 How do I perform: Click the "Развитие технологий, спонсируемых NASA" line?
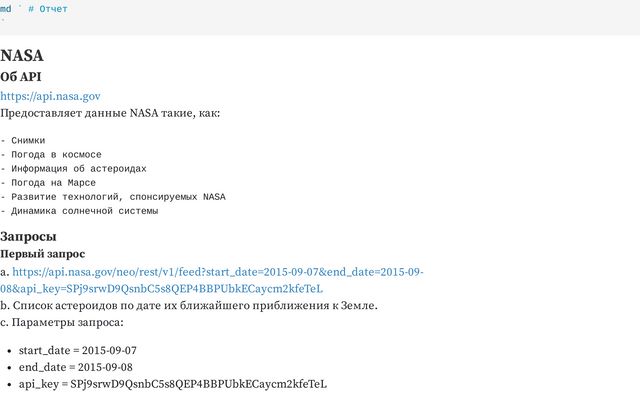tap(118, 197)
